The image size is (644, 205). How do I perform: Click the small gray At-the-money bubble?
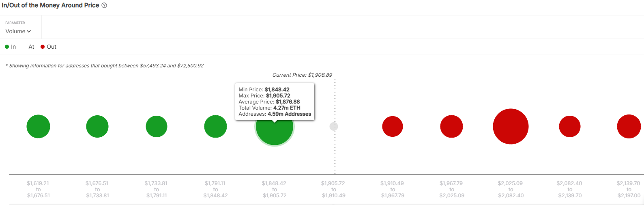[x=334, y=127]
